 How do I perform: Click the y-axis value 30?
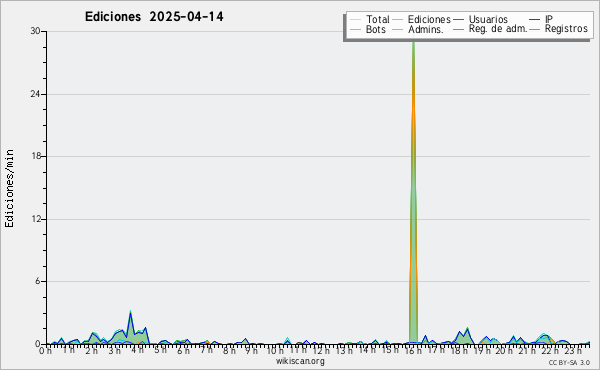click(x=35, y=31)
